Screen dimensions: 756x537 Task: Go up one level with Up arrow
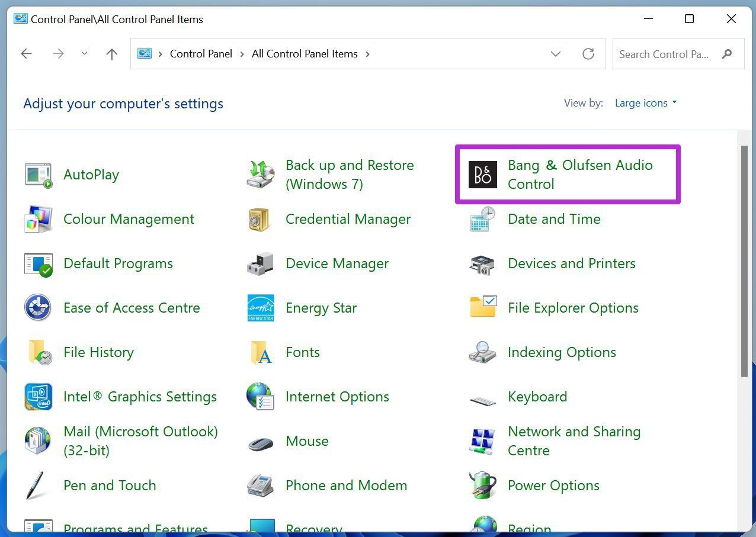point(112,54)
